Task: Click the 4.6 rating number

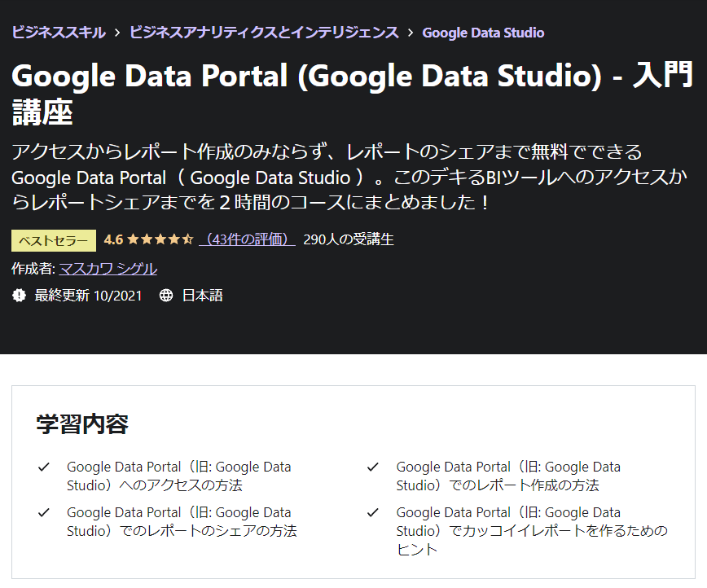Action: (114, 239)
